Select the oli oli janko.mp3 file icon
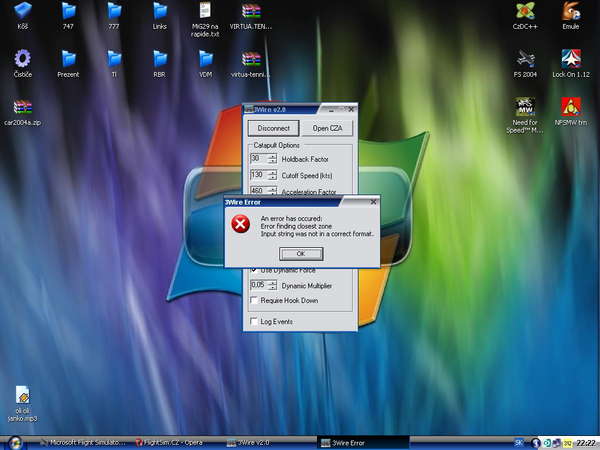 23,404
